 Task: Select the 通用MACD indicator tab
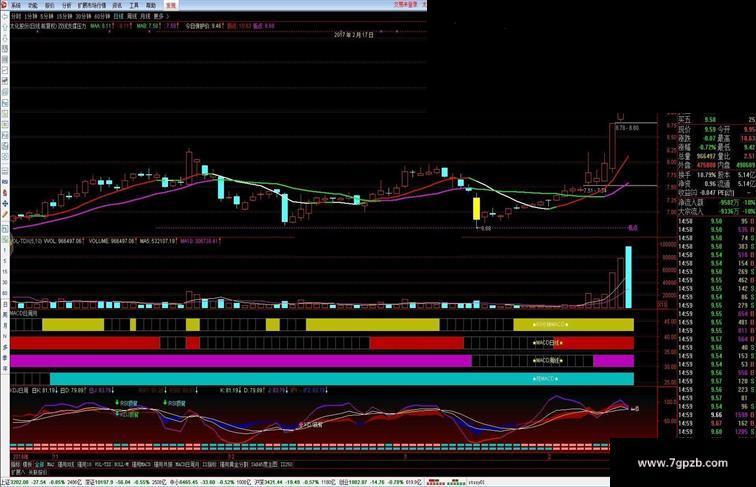pos(141,464)
